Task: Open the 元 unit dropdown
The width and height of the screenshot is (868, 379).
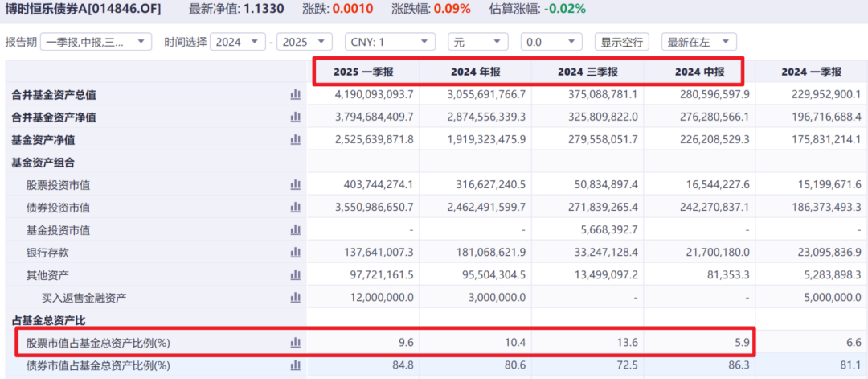Action: [x=477, y=42]
